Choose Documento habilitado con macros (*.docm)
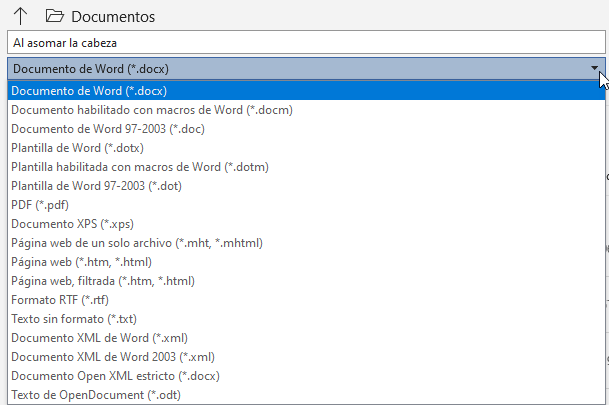 151,110
